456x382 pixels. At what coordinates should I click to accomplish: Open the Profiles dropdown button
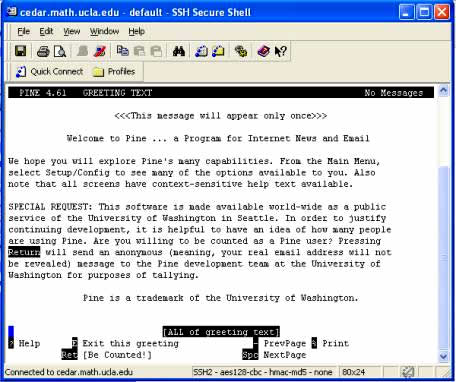[x=114, y=71]
